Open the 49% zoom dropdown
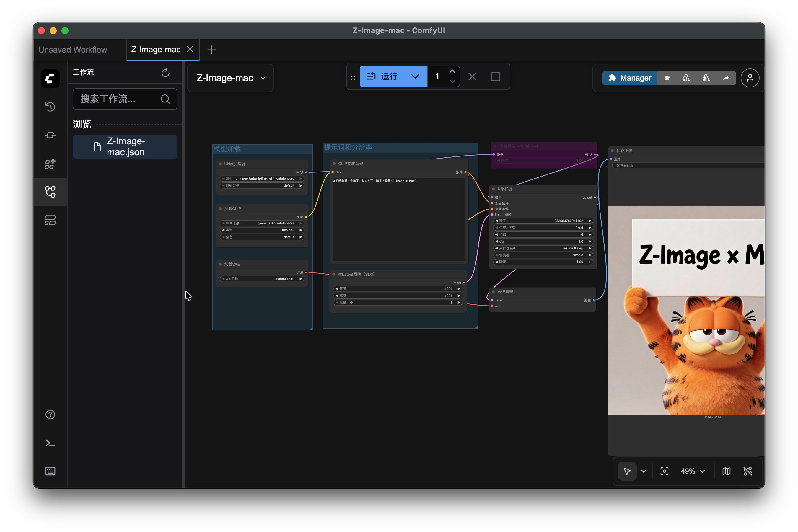Screen dimensions: 798x532 click(x=693, y=471)
